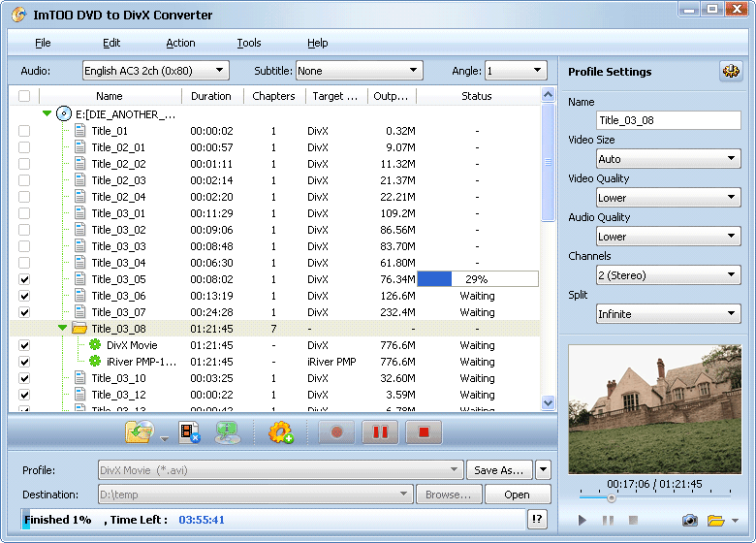Screen dimensions: 756x543
Task: Open the snapshot folder icon
Action: [x=715, y=521]
